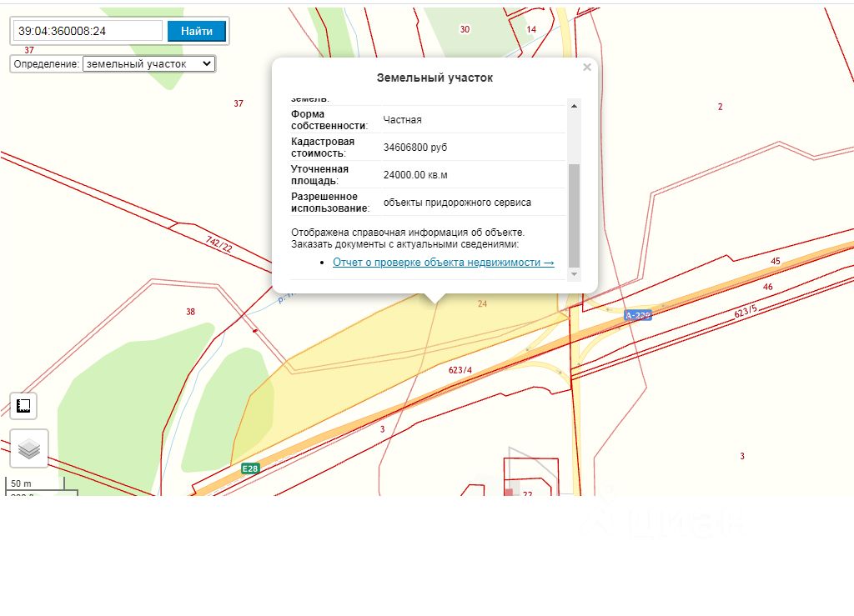The height and width of the screenshot is (616, 854).
Task: Click the Частная ownership value
Action: [402, 120]
